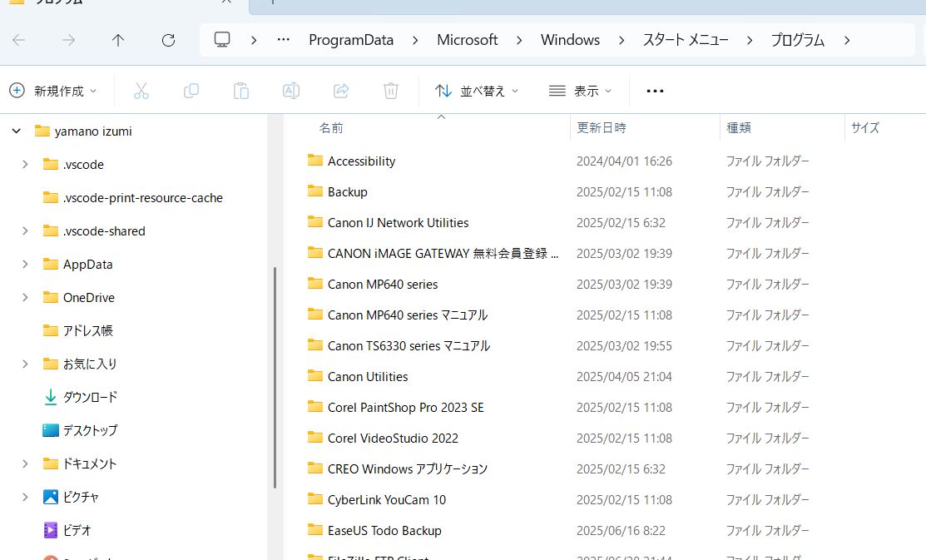926x560 pixels.
Task: Click the Copy icon in toolbar
Action: coord(191,91)
